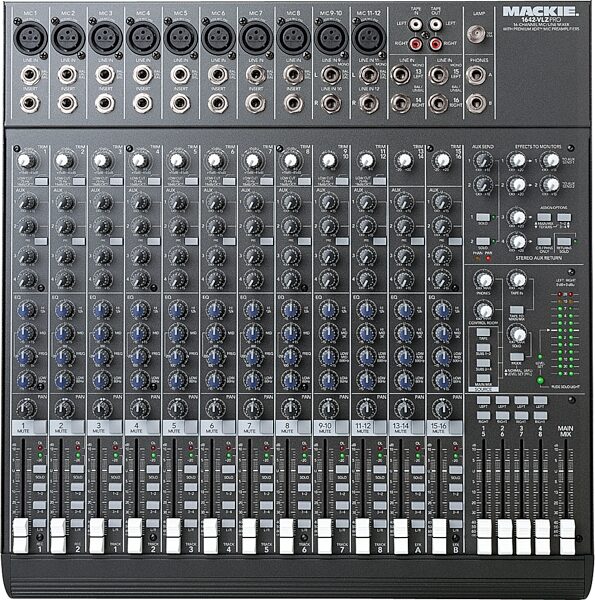The width and height of the screenshot is (595, 600).
Task: Click the blue EQ MID knob on channel 7
Action: (x=252, y=333)
